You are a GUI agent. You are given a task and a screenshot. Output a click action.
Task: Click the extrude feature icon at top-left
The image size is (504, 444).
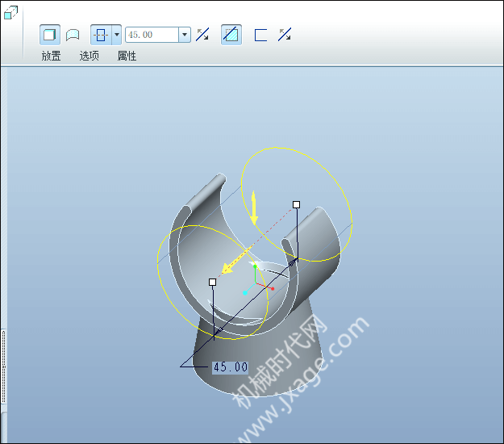(x=10, y=13)
